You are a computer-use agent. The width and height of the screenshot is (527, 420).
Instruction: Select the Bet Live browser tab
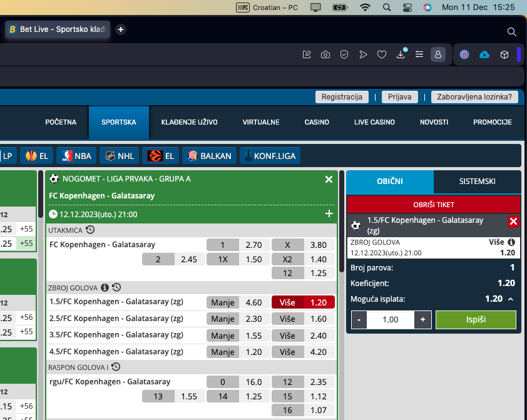pos(58,29)
